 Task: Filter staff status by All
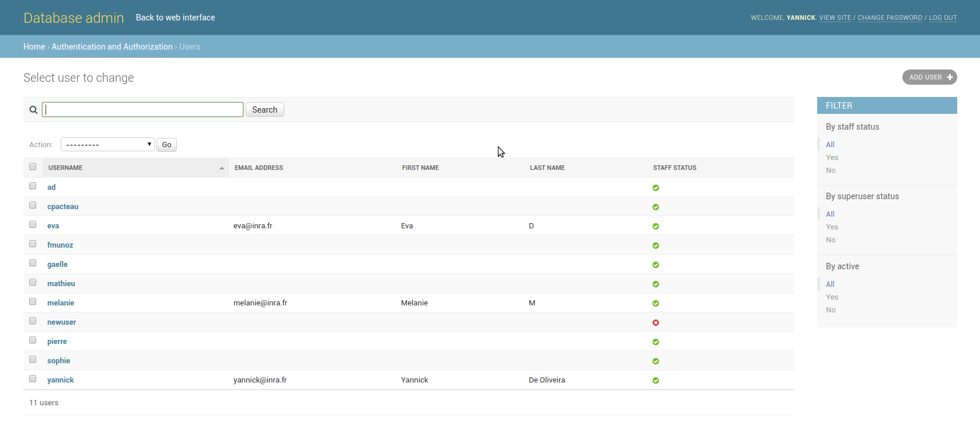click(x=830, y=145)
